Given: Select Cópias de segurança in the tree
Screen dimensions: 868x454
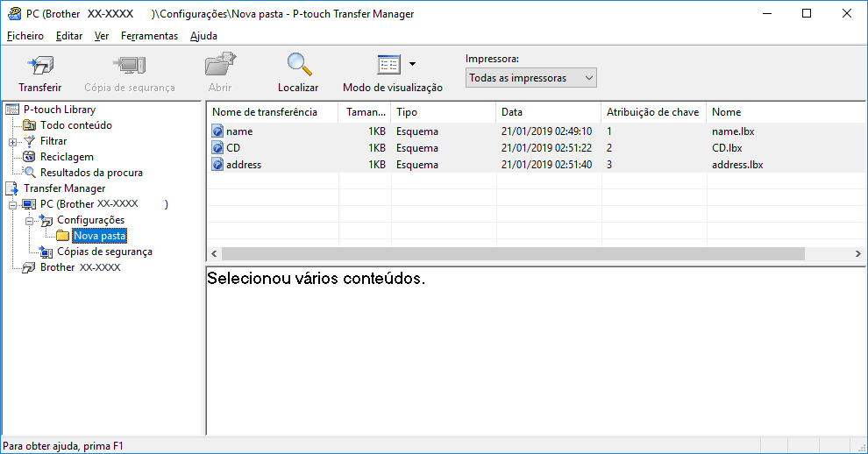Looking at the screenshot, I should 104,252.
